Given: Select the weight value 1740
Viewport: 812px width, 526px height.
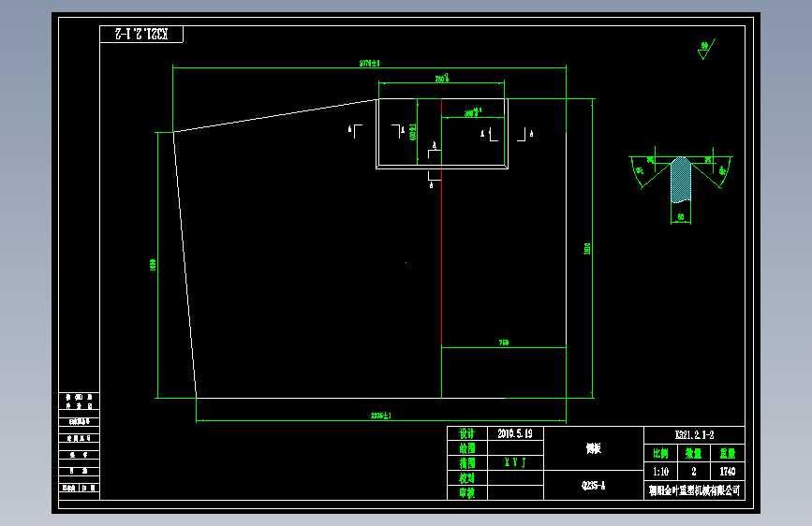Looking at the screenshot, I should [x=728, y=471].
